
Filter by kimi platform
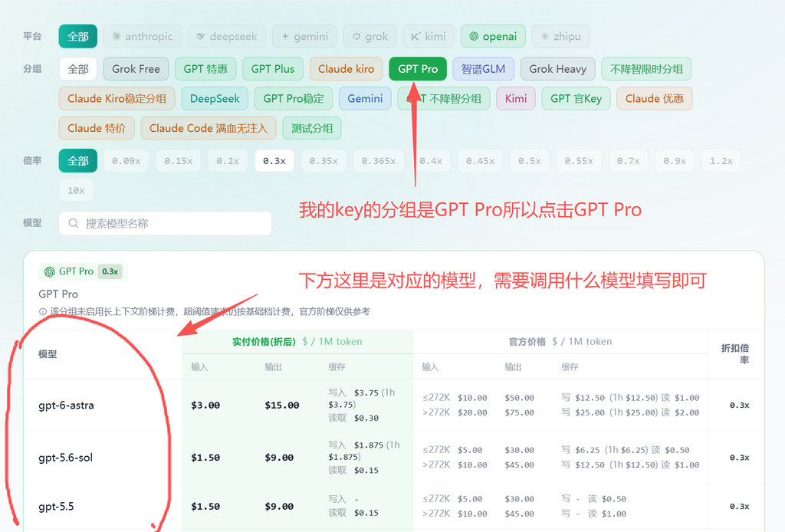(x=429, y=37)
